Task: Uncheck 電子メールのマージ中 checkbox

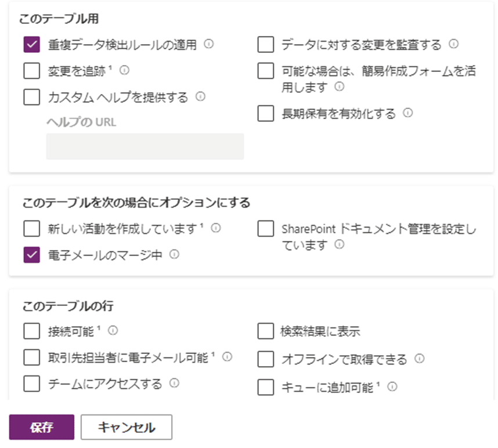Action: [32, 255]
